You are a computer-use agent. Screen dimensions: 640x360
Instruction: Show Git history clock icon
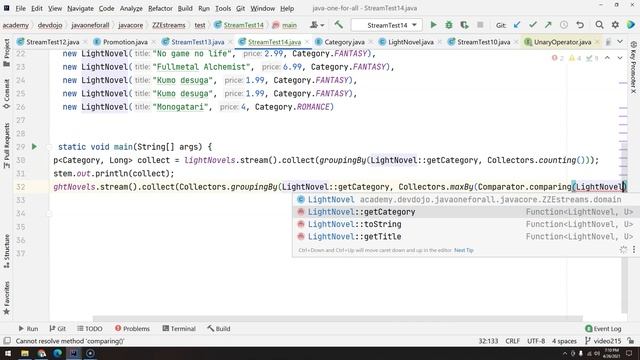(564, 25)
